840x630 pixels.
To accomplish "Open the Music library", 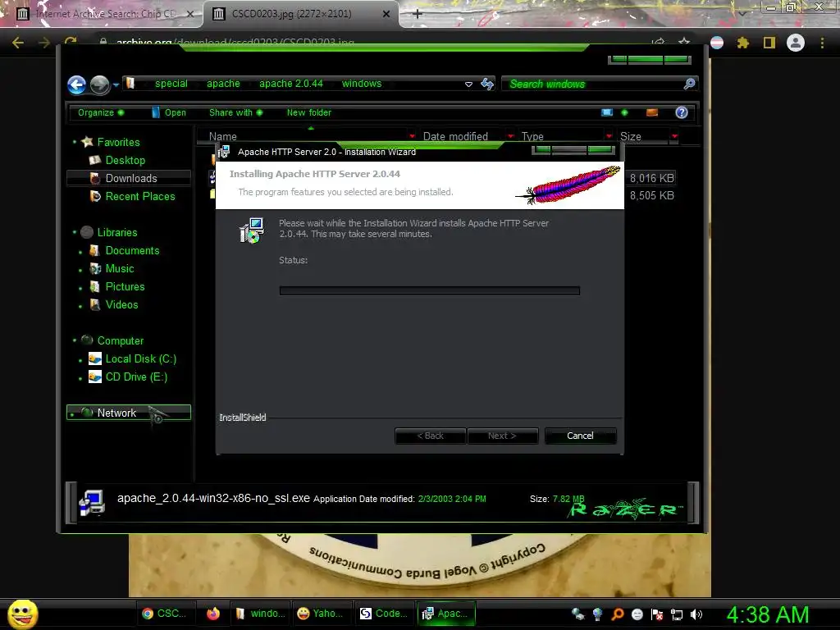I will 120,269.
